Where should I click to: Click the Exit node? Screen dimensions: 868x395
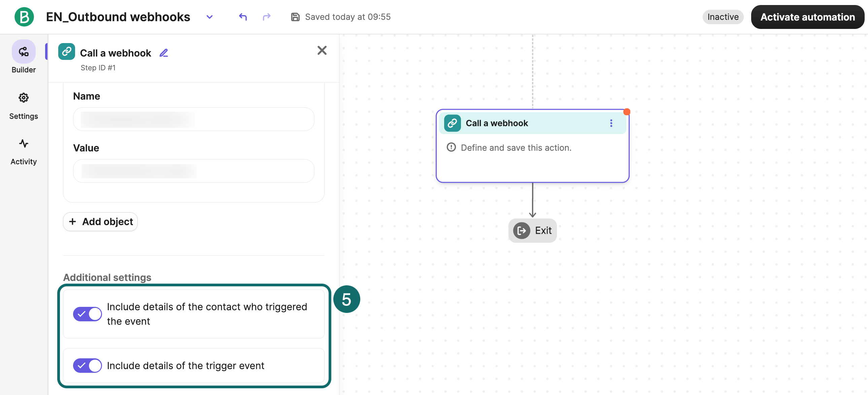[532, 231]
